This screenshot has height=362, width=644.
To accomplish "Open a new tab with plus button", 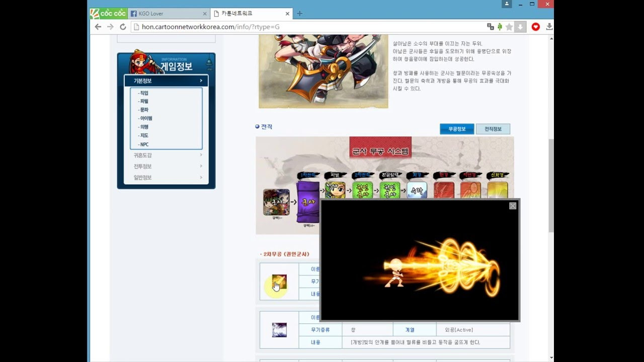I will 300,14.
